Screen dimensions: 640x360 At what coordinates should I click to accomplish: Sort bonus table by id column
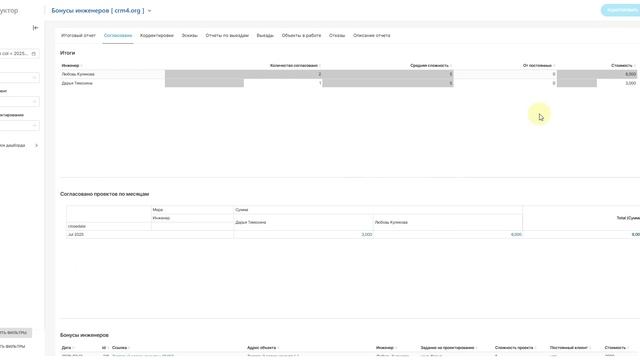(105, 348)
